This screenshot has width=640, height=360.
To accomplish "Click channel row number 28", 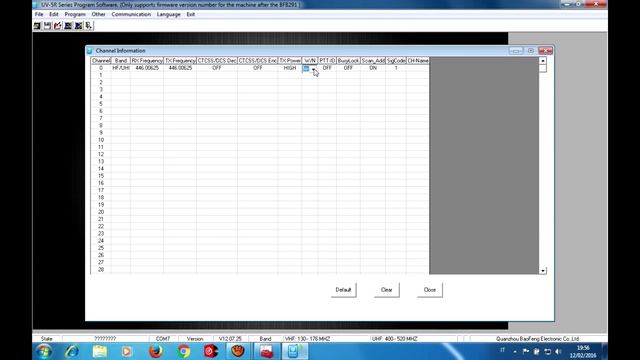I will 101,269.
